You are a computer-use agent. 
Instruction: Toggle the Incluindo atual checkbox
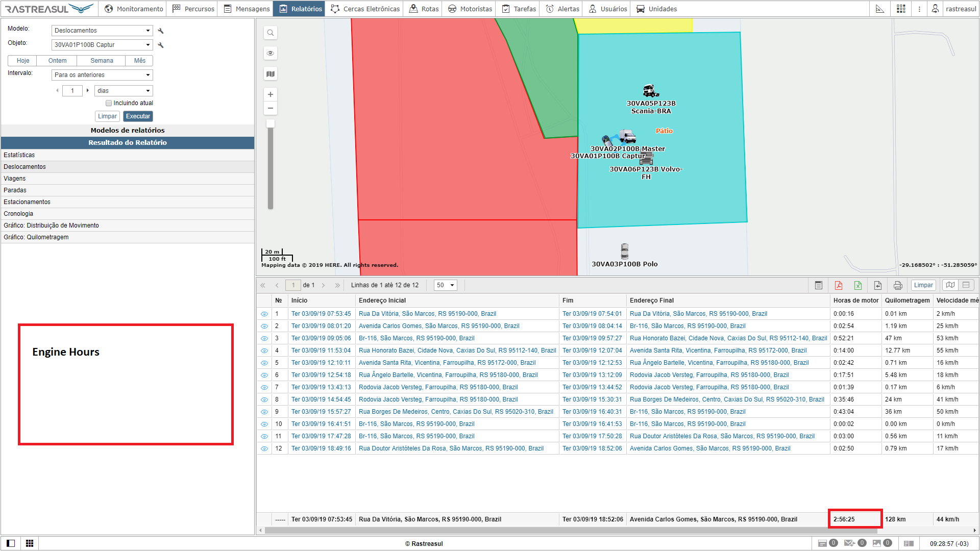(x=109, y=103)
